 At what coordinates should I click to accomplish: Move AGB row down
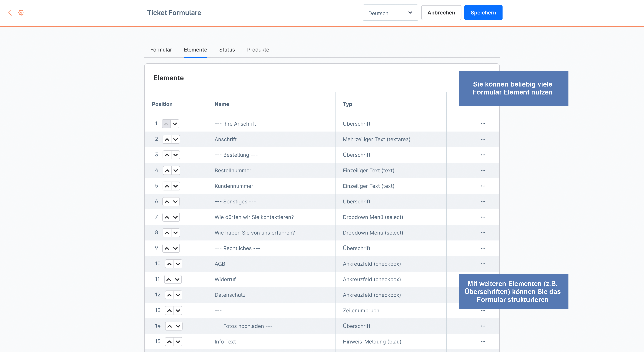coord(178,264)
